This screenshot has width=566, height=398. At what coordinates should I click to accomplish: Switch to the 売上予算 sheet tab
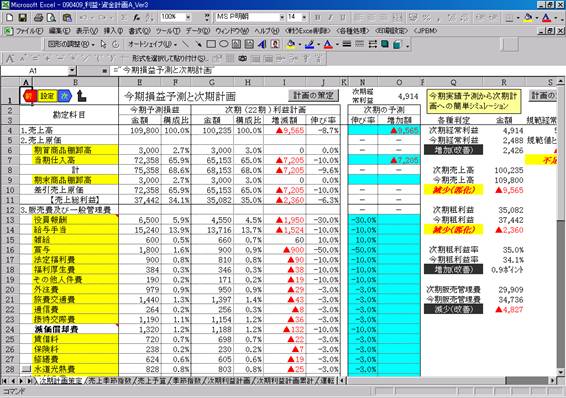(x=152, y=380)
